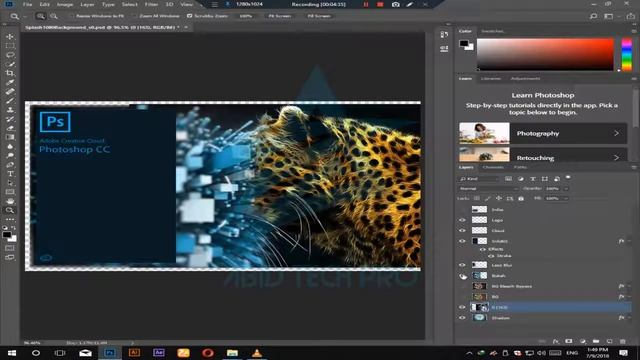Toggle Zoom All Windows checkbox
The image size is (640, 360).
click(x=134, y=16)
